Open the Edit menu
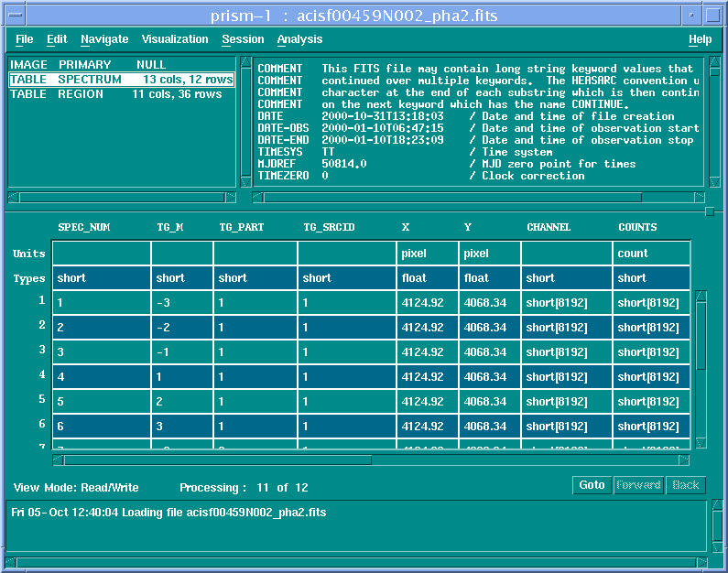Viewport: 728px width, 573px height. (57, 39)
